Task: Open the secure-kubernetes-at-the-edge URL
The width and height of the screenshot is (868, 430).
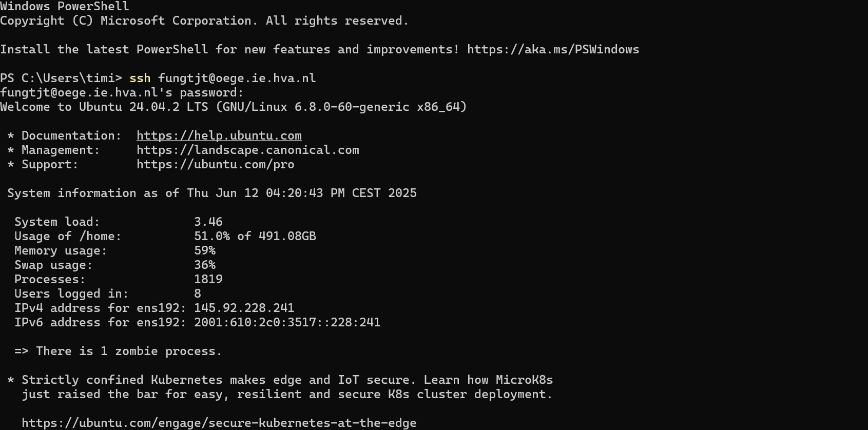Action: pos(219,423)
